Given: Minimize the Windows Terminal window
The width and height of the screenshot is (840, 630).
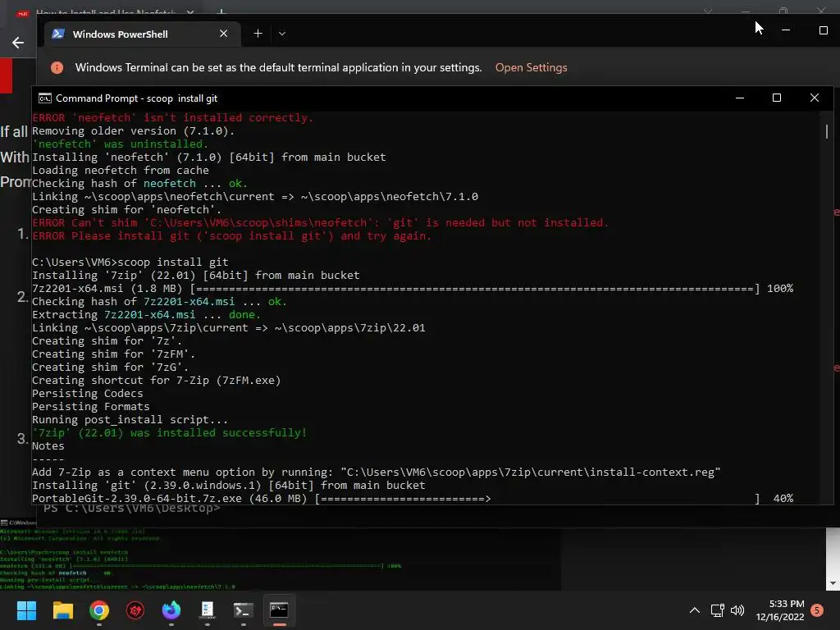Looking at the screenshot, I should [x=786, y=30].
